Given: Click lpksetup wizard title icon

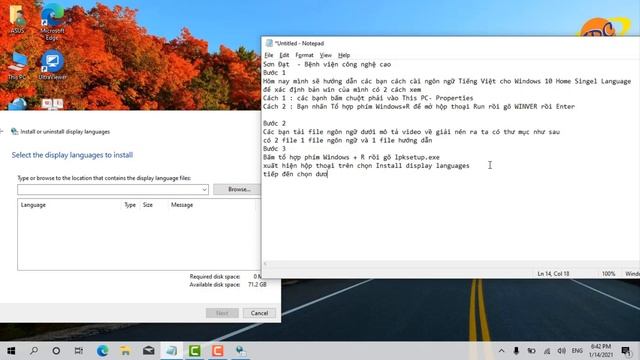Looking at the screenshot, I should pyautogui.click(x=15, y=131).
